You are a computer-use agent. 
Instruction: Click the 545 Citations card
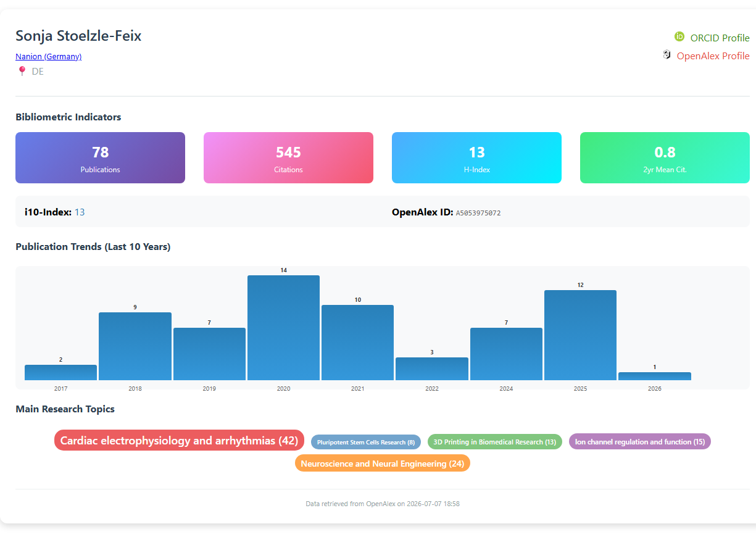click(x=288, y=157)
